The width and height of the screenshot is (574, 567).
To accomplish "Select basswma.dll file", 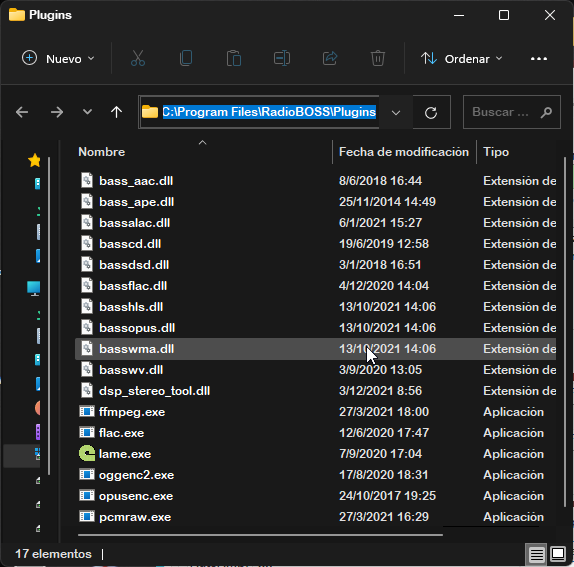I will [316, 349].
